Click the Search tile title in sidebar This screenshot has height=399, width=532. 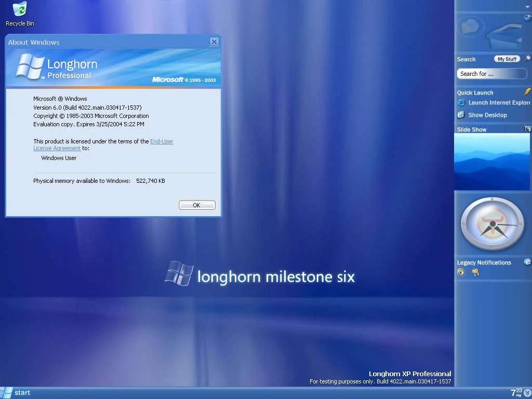[466, 59]
